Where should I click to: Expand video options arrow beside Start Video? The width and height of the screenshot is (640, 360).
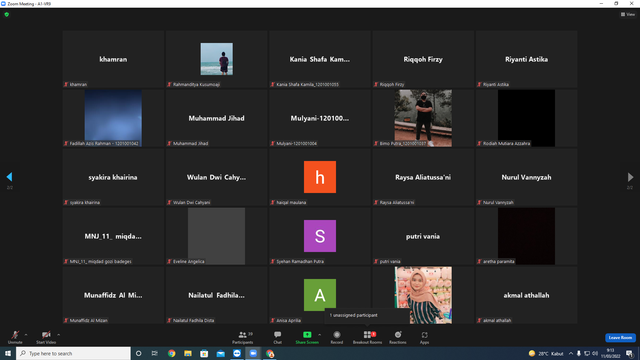click(59, 335)
